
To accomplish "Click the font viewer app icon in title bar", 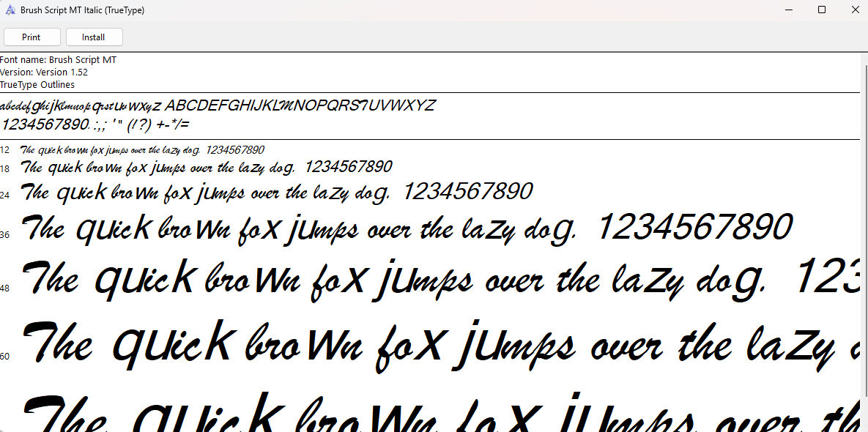I will [x=10, y=10].
